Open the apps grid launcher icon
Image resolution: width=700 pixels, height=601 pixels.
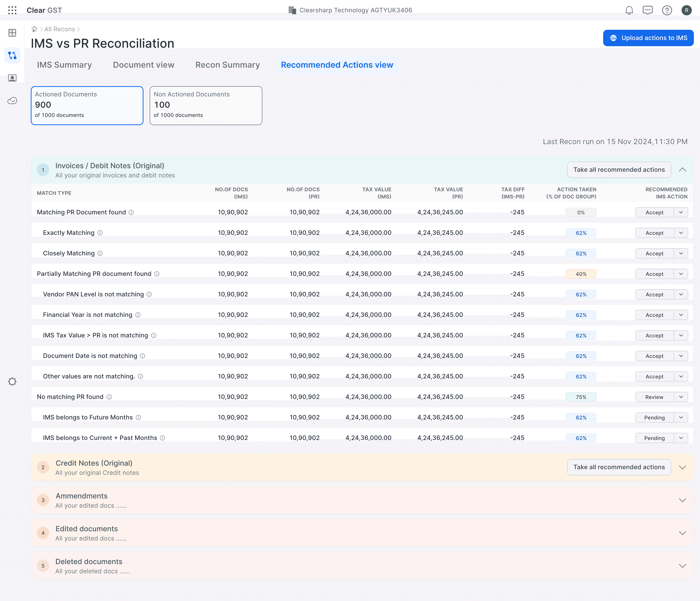[x=12, y=10]
